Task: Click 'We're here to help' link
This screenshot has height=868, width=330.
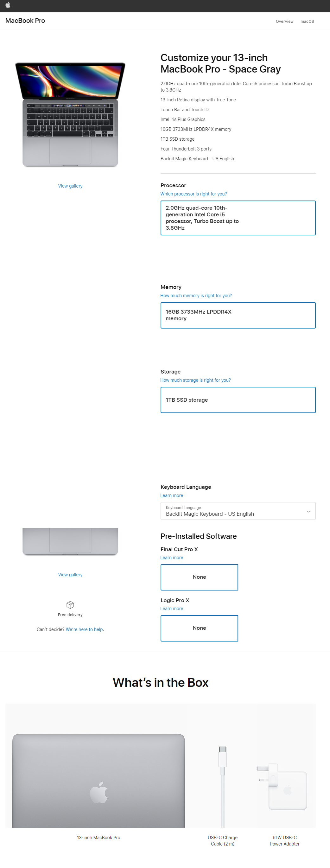Action: (x=85, y=629)
